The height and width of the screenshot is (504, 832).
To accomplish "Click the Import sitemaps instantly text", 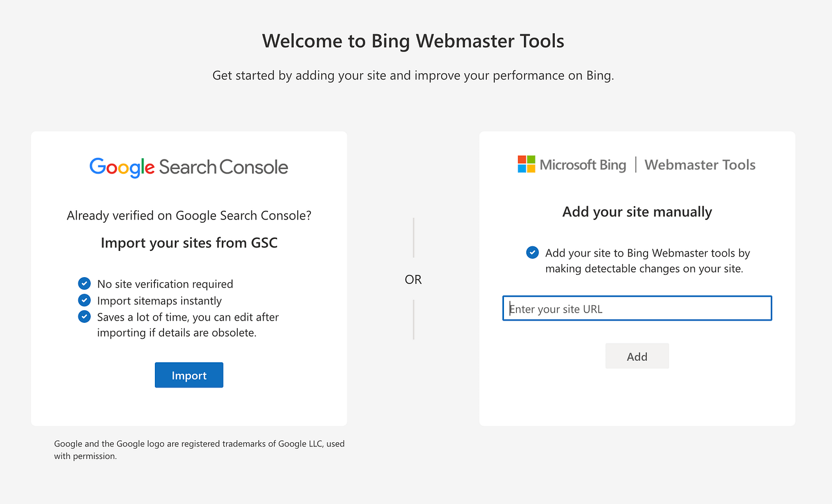I will 159,301.
